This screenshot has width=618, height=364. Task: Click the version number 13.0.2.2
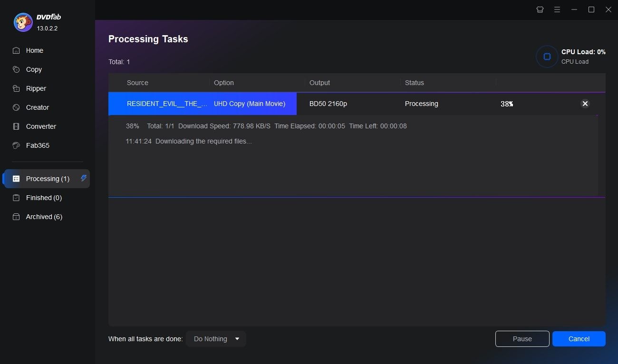click(x=47, y=28)
